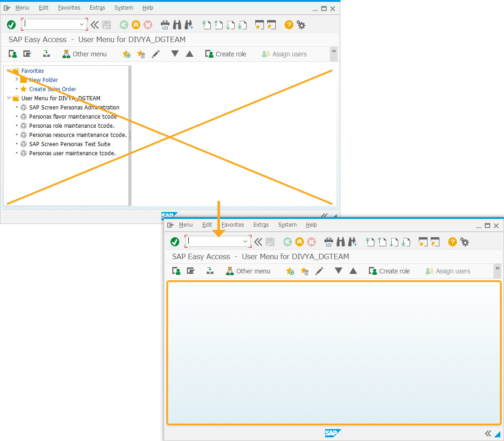Select Create Sales Order favorite

(53, 89)
